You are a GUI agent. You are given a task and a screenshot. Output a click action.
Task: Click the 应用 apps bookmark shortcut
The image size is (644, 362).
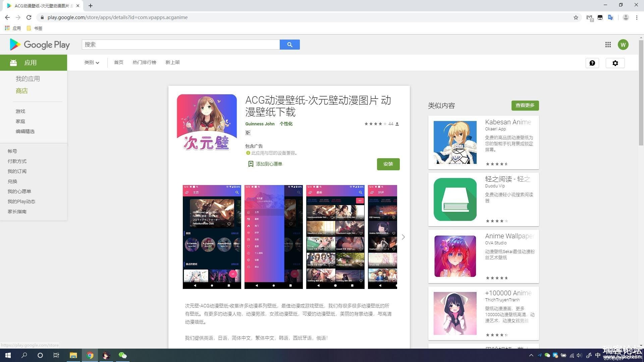[13, 28]
